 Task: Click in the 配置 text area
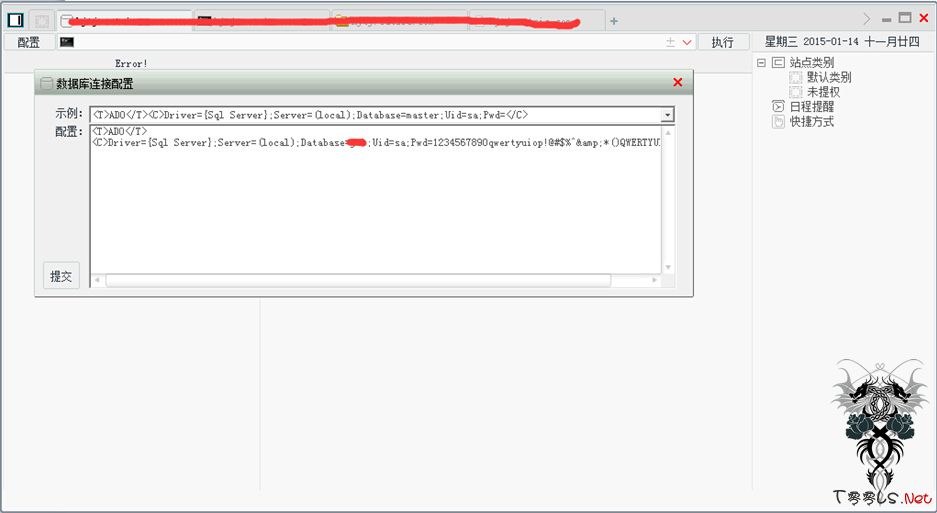(x=375, y=200)
